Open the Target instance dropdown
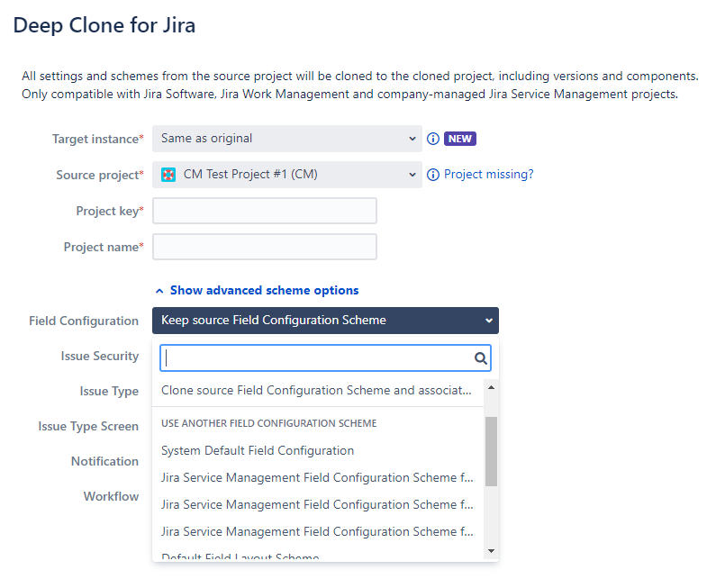Screen dimensions: 716x588 coord(286,139)
